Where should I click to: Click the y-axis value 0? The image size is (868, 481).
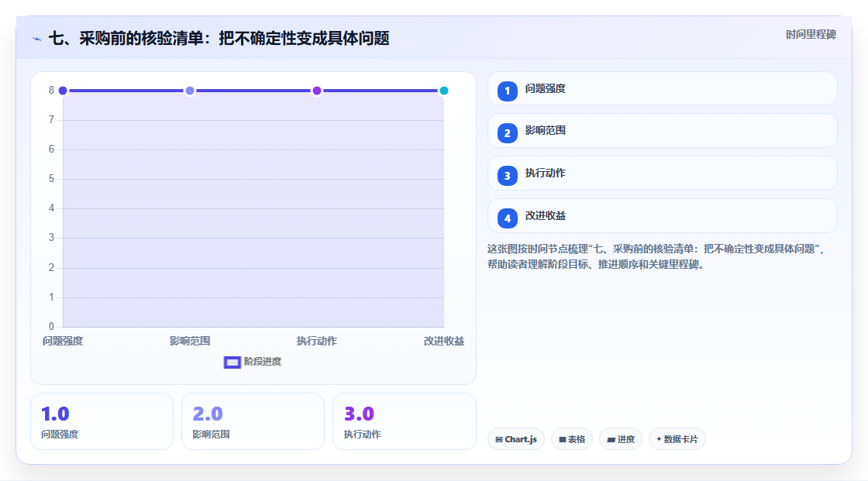point(51,327)
